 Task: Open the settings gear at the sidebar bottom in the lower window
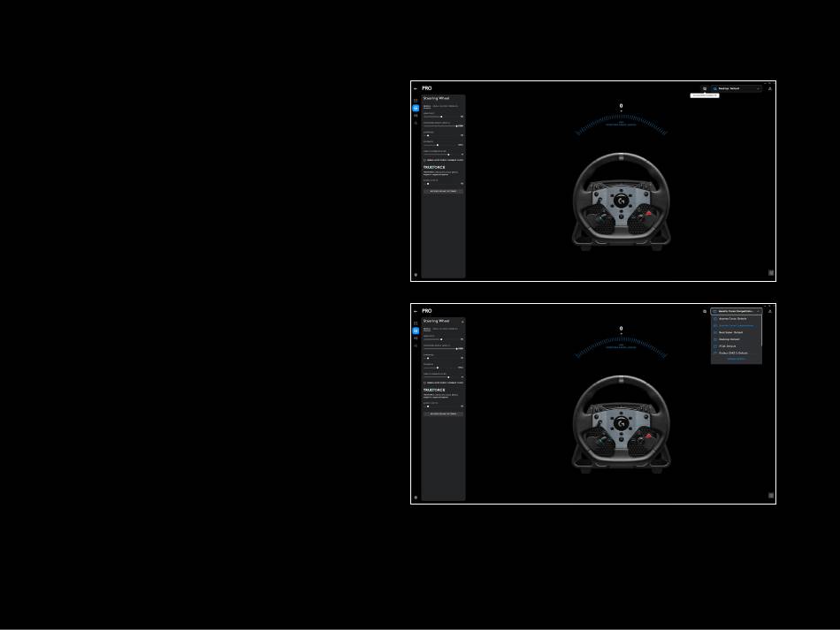[416, 497]
